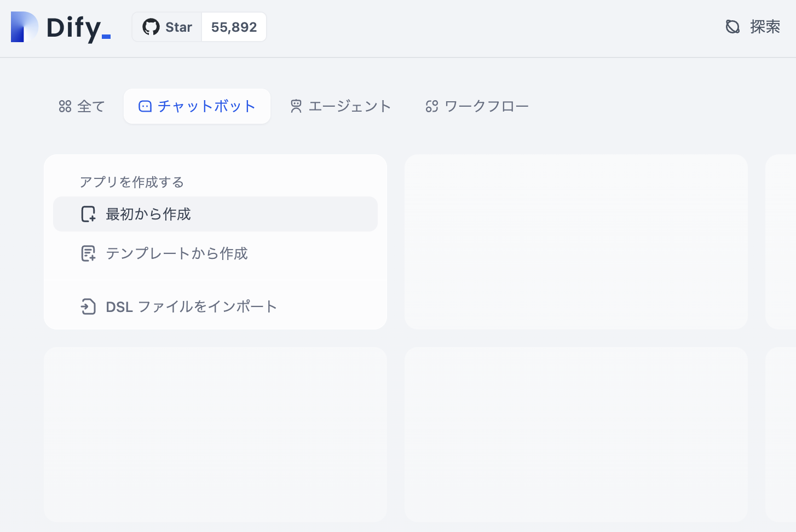Switch to the ワークフロー tab
This screenshot has width=796, height=532.
476,106
